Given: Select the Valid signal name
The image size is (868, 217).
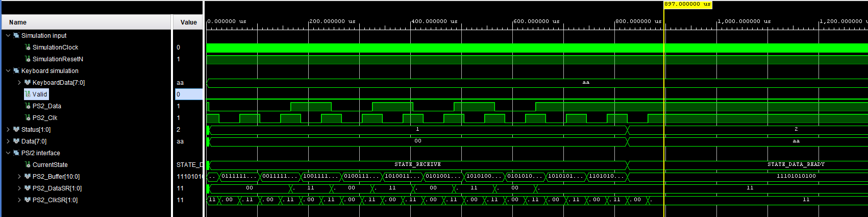Looking at the screenshot, I should click(40, 94).
